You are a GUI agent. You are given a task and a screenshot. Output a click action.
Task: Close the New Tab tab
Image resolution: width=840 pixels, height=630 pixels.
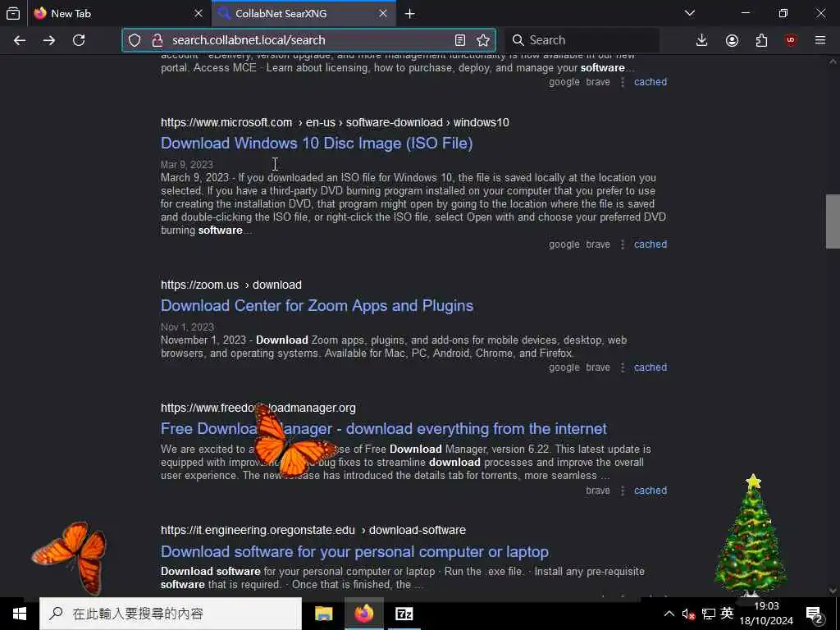coord(199,13)
